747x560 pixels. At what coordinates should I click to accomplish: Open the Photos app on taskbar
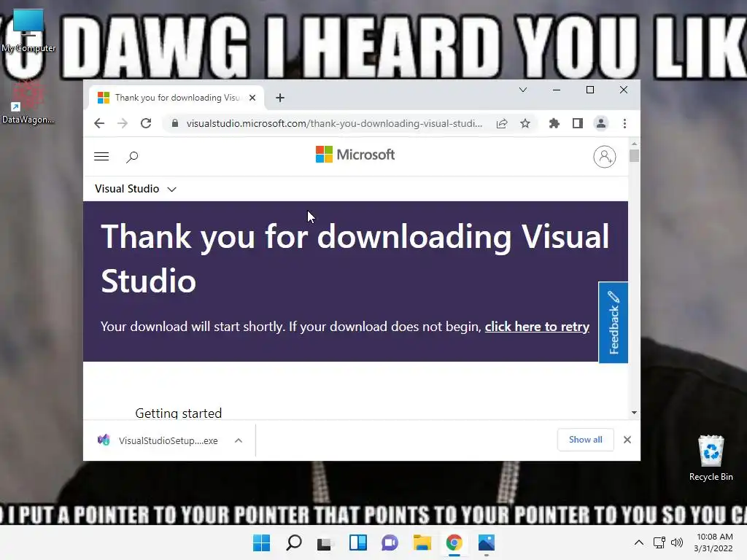[487, 542]
